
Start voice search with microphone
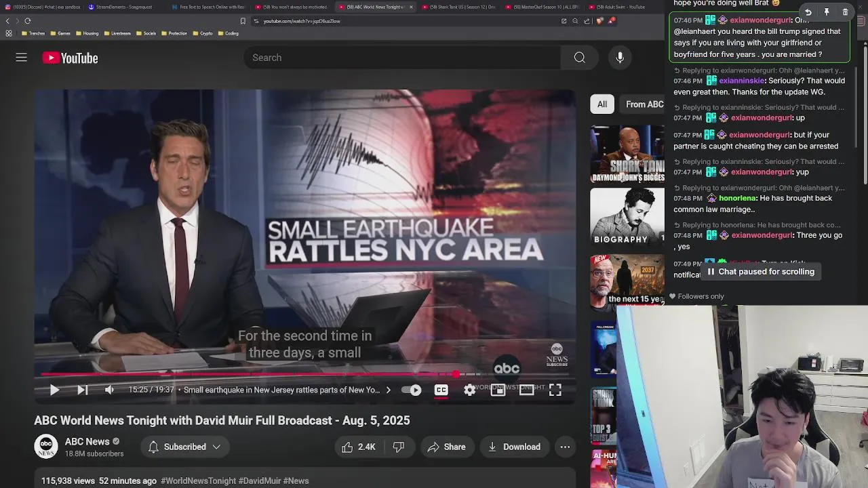click(620, 58)
